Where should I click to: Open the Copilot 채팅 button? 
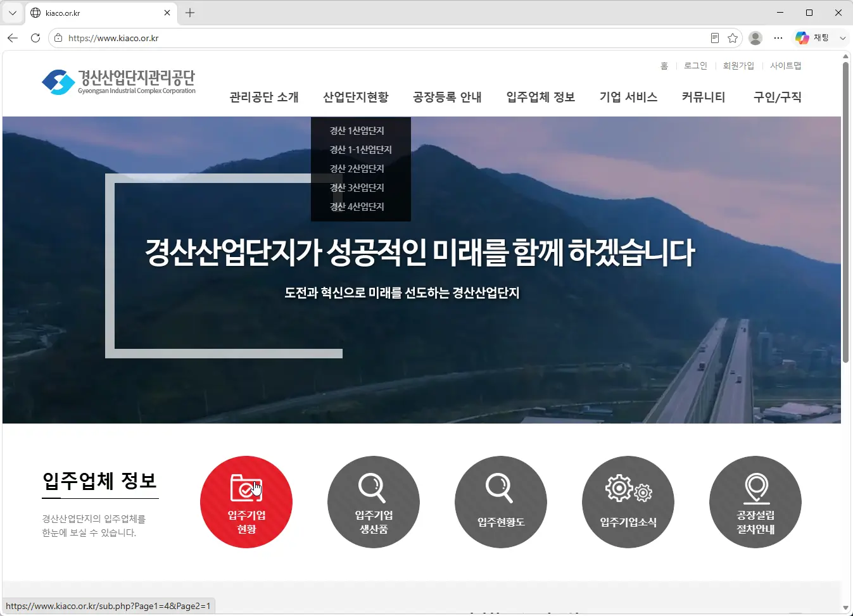[x=812, y=38]
